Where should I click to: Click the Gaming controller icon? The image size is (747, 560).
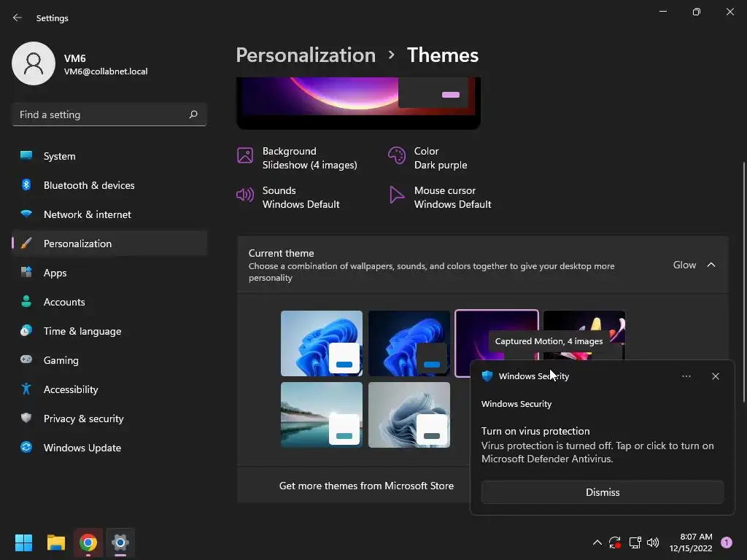[x=26, y=359]
